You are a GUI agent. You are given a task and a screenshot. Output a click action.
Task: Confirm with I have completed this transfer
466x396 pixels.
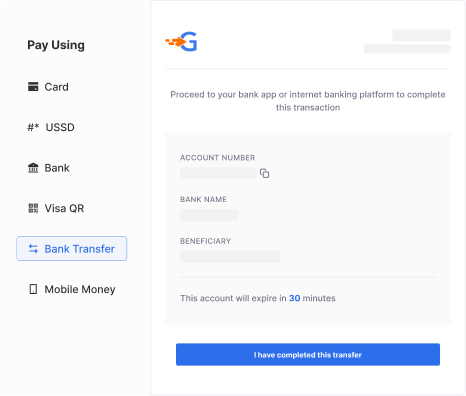(308, 355)
